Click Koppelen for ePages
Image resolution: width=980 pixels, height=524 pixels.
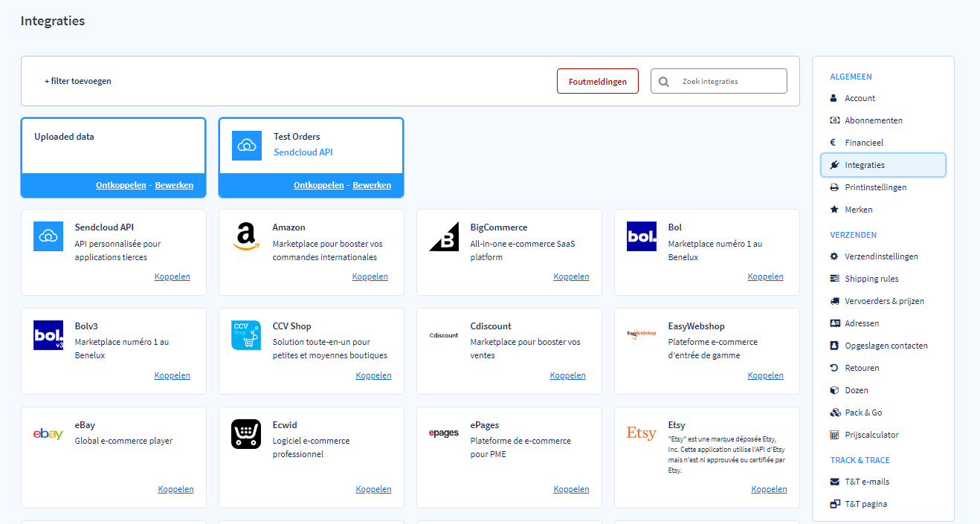coord(572,489)
